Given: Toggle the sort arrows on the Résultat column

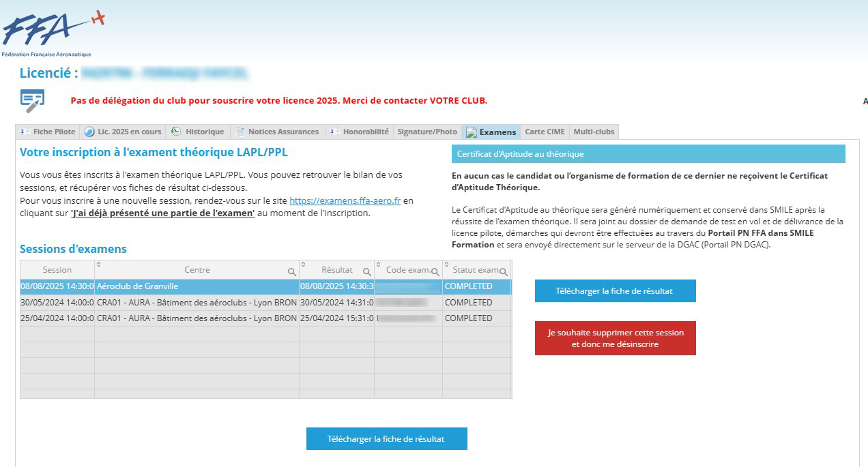Looking at the screenshot, I should [303, 264].
